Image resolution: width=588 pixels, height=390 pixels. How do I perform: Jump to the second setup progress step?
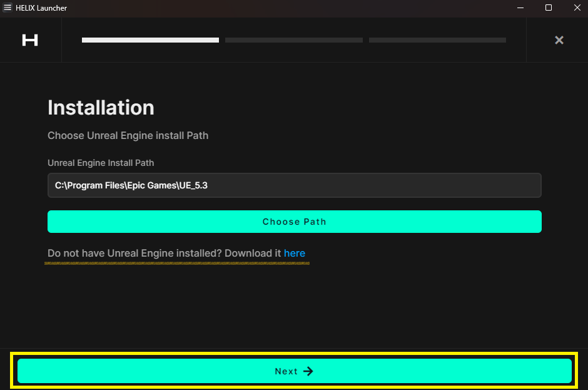[x=293, y=40]
